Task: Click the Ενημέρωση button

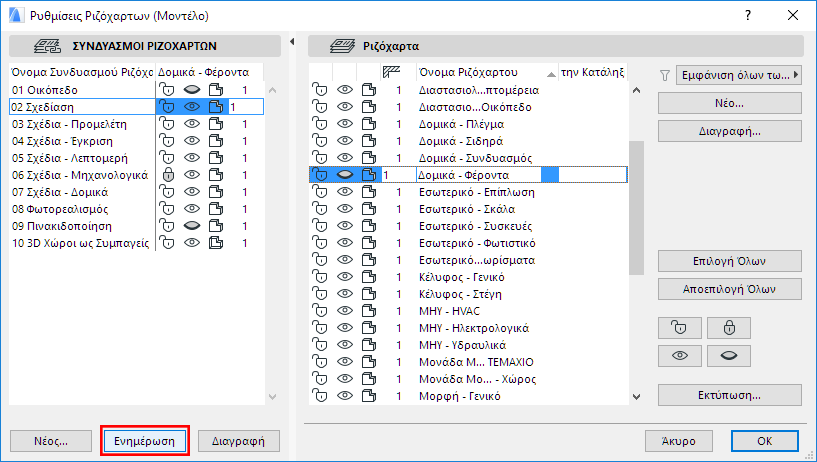Action: 144,440
